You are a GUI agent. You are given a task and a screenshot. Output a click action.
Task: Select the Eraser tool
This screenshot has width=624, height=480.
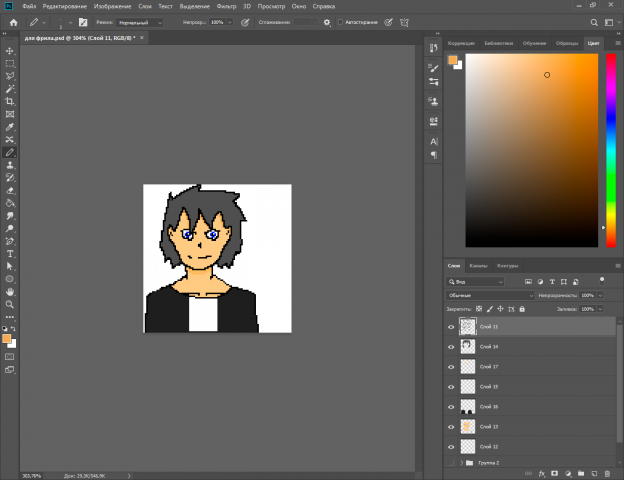tap(10, 191)
